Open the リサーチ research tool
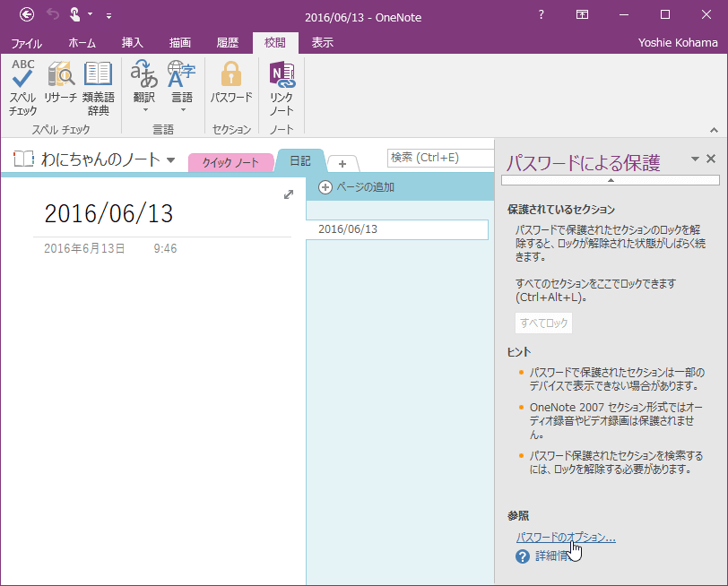The height and width of the screenshot is (586, 728). pyautogui.click(x=60, y=82)
